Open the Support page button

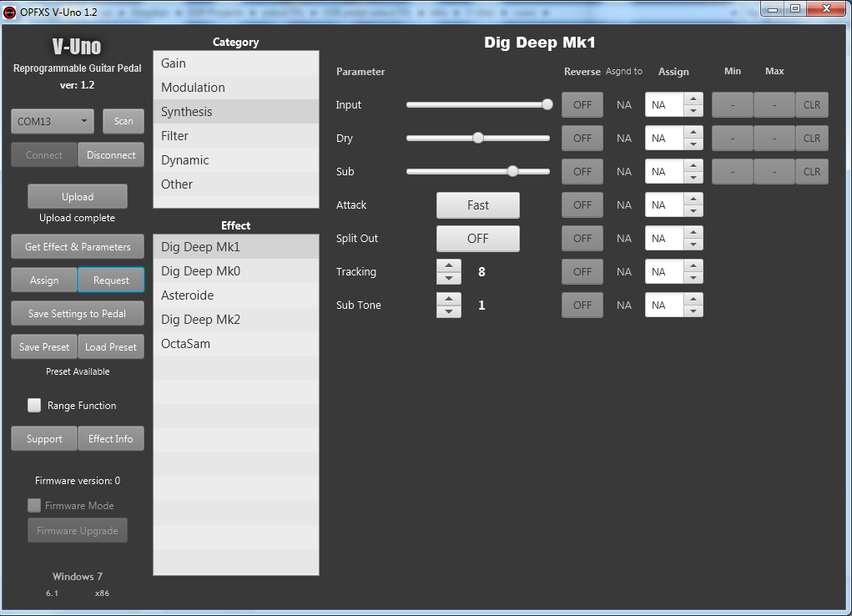[x=44, y=439]
